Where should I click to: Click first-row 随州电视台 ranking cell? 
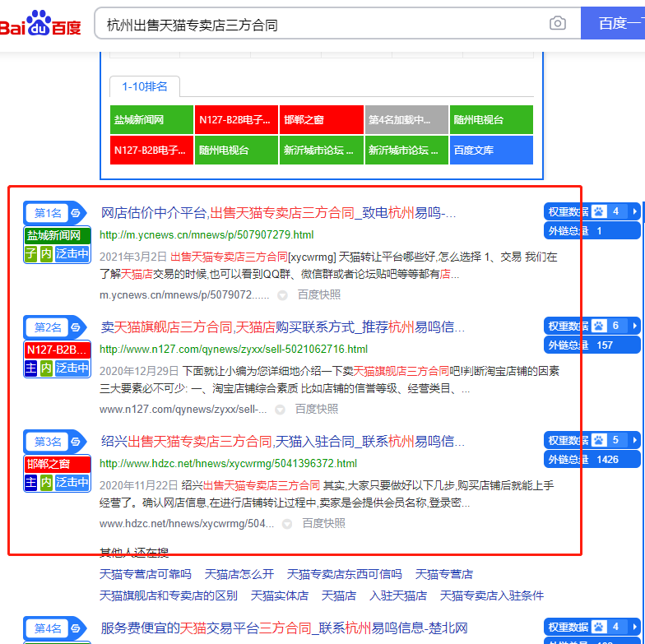[491, 120]
